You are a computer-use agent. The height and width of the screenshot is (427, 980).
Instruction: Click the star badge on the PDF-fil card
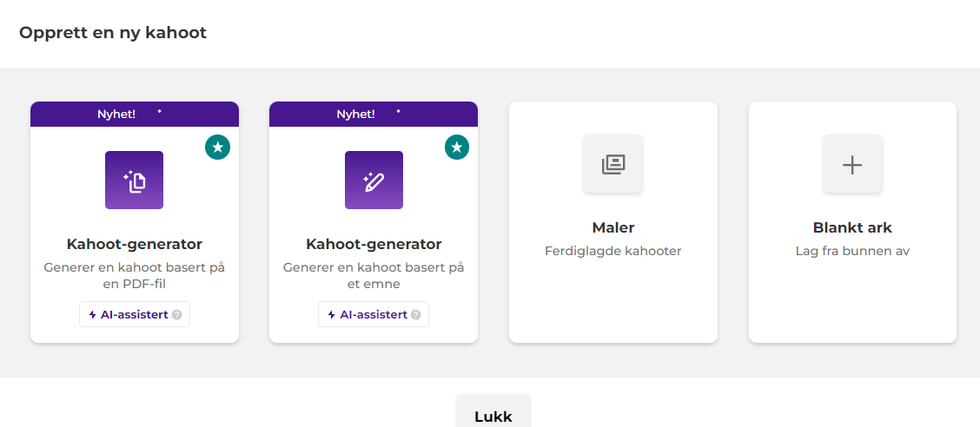pos(217,148)
